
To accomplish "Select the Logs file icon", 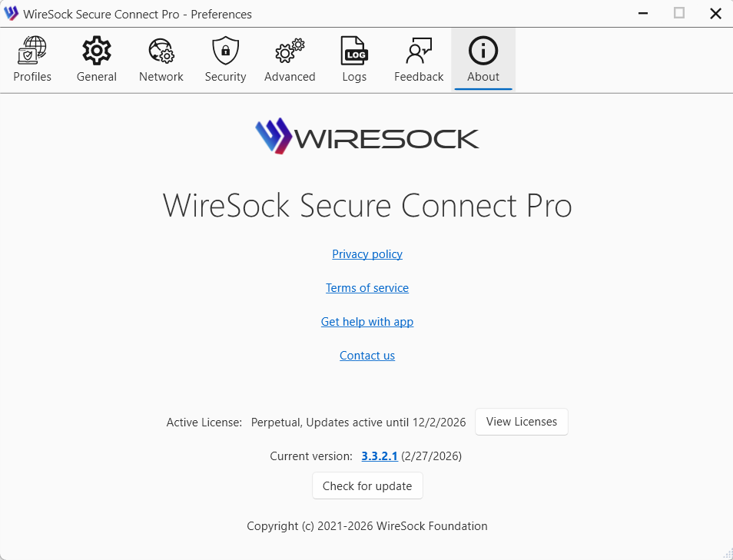I will [x=354, y=51].
